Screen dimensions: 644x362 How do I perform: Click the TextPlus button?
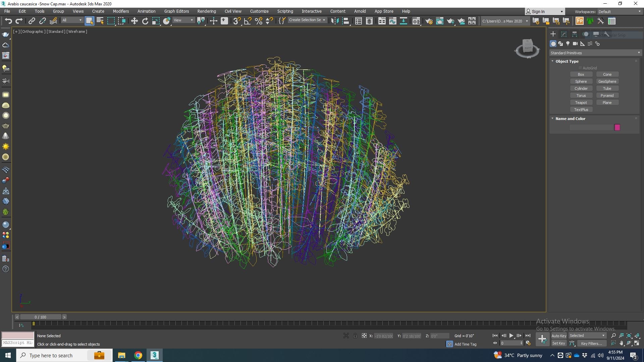[x=581, y=110]
